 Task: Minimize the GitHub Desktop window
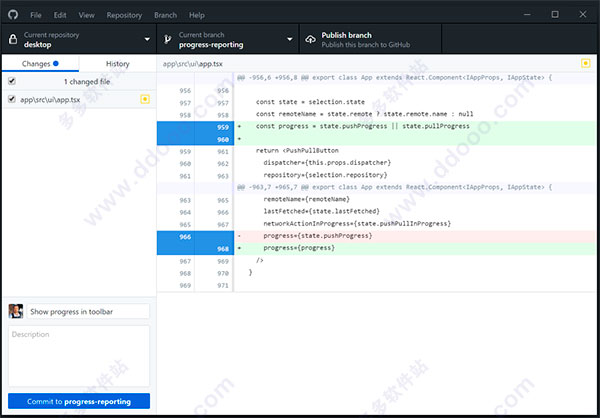point(527,15)
